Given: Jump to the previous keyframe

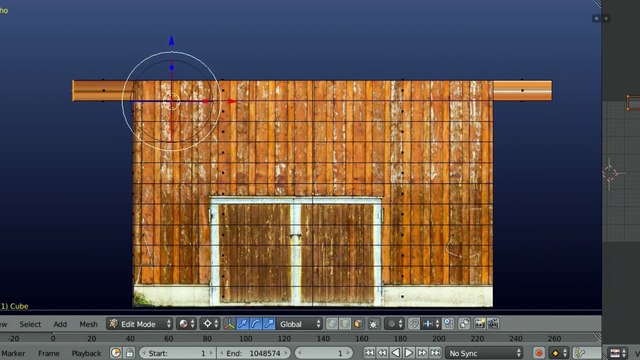Looking at the screenshot, I should [x=382, y=353].
